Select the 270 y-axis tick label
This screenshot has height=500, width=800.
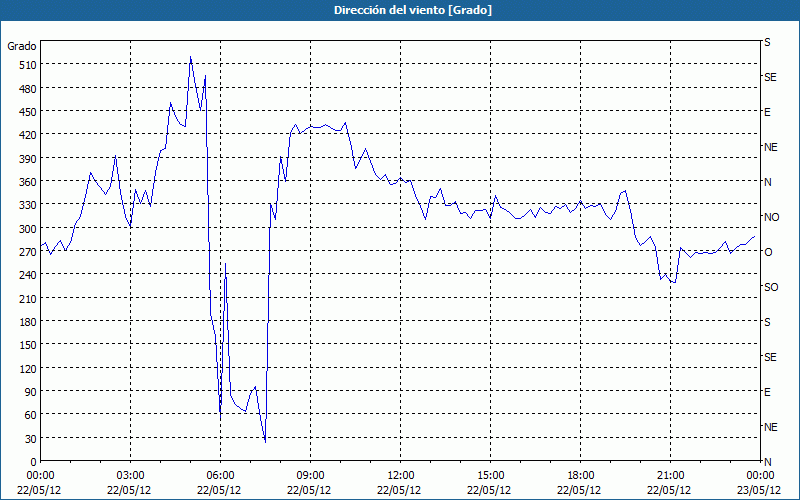(x=27, y=252)
